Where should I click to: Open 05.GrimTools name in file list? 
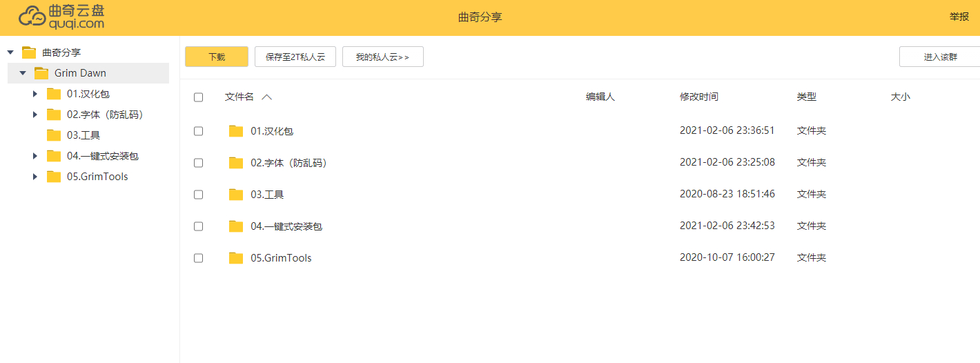coord(281,258)
